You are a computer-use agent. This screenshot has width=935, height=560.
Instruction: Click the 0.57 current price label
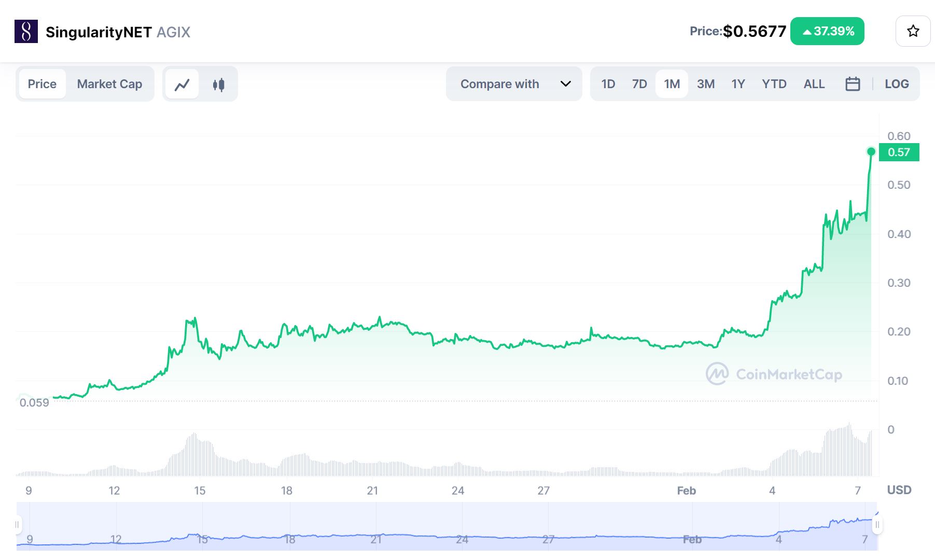899,152
